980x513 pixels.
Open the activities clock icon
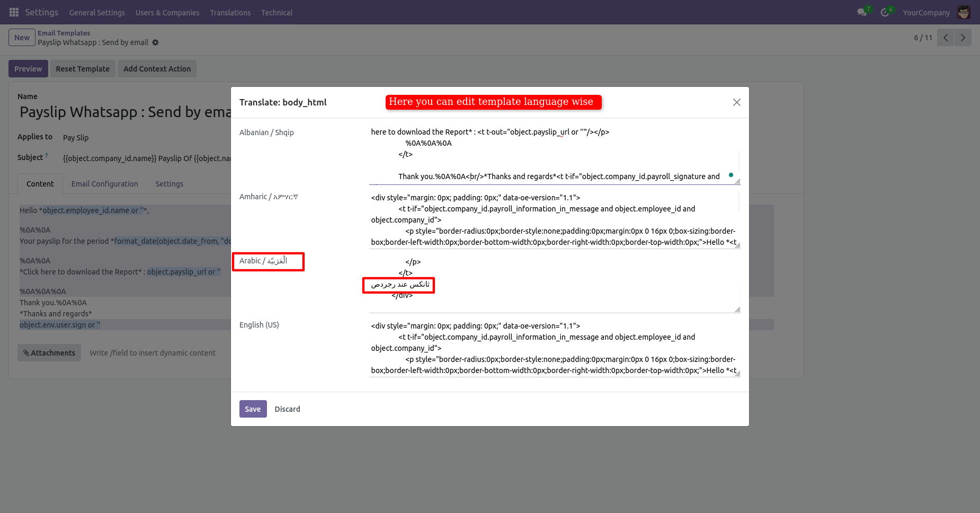click(885, 12)
